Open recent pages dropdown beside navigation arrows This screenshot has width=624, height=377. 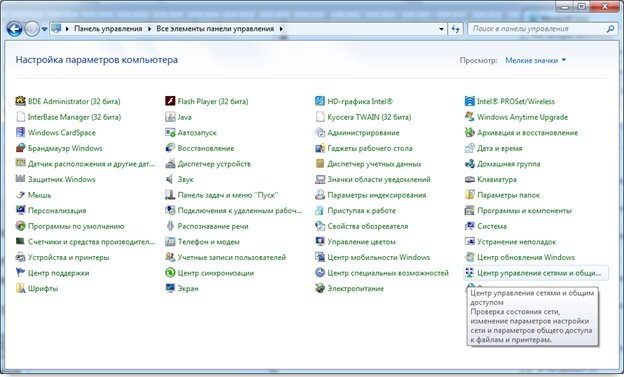[44, 29]
